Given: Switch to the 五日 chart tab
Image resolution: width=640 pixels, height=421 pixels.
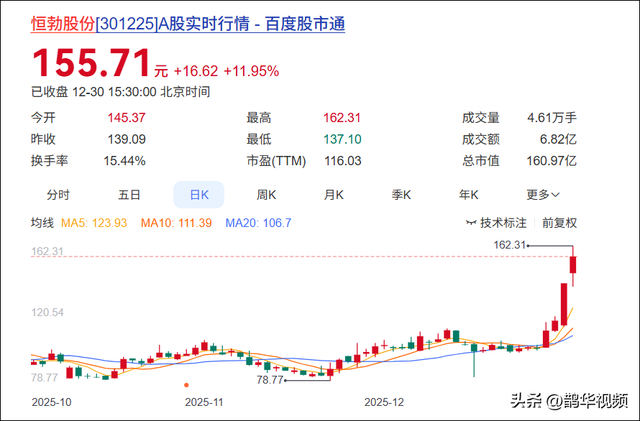Looking at the screenshot, I should point(129,195).
